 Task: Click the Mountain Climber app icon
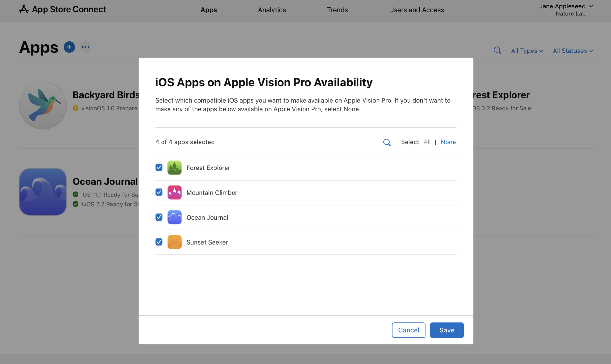pyautogui.click(x=174, y=192)
